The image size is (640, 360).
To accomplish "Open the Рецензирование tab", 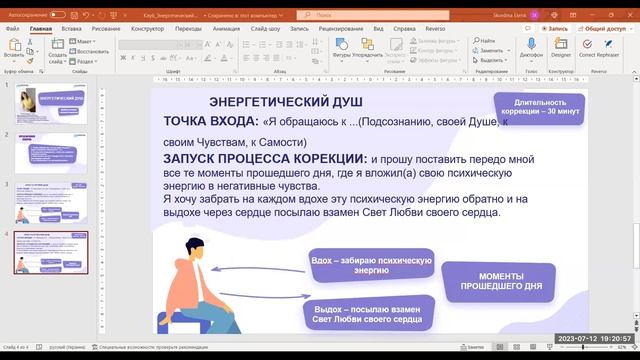I will 341,29.
